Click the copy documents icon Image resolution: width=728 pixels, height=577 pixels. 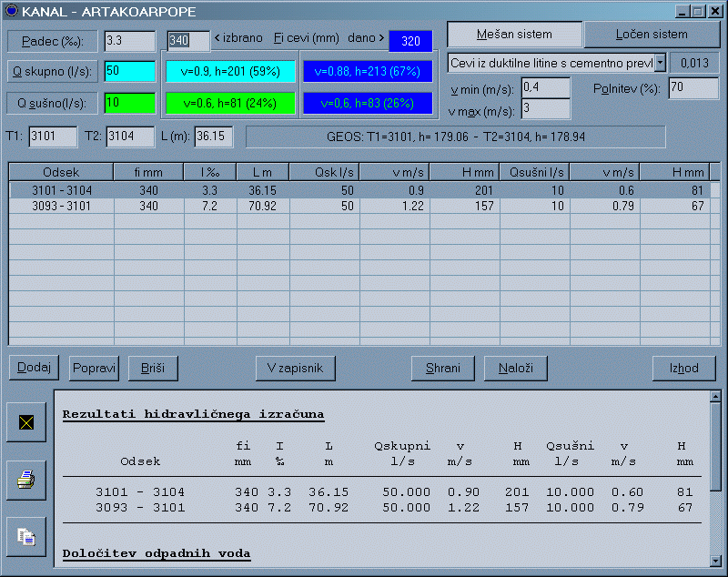[26, 537]
